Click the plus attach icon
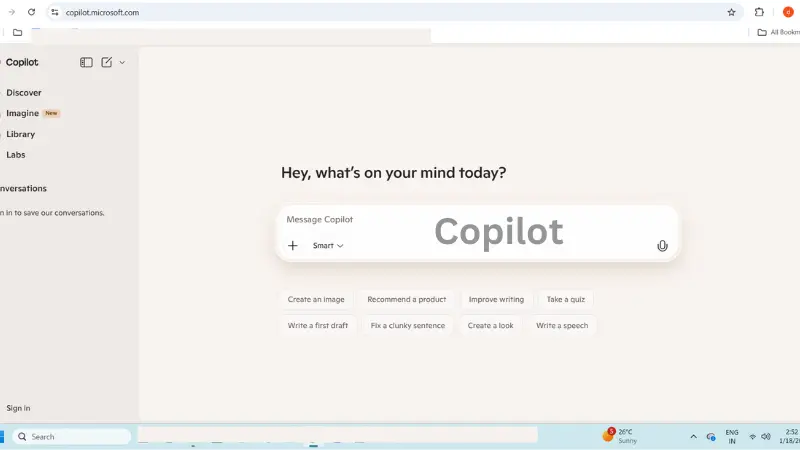 [292, 245]
